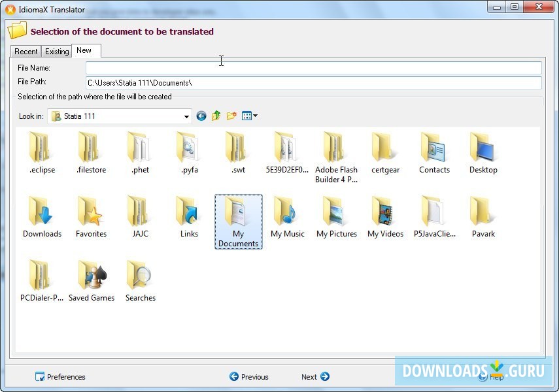Select the Links folder icon

click(x=188, y=212)
